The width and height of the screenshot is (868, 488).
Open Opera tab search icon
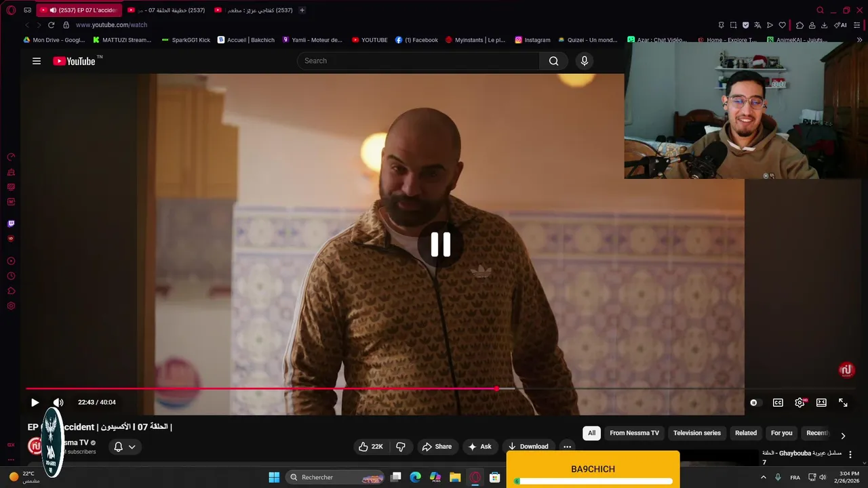[820, 10]
